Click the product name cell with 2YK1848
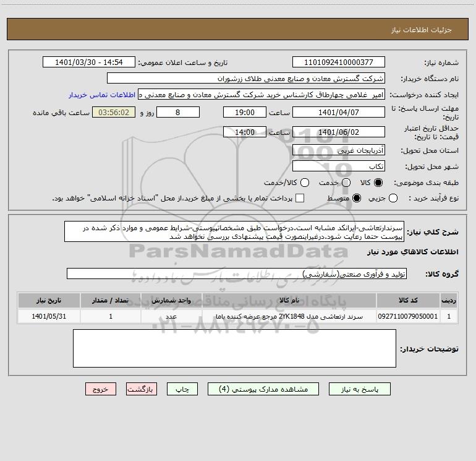This screenshot has width=476, height=461. point(289,316)
